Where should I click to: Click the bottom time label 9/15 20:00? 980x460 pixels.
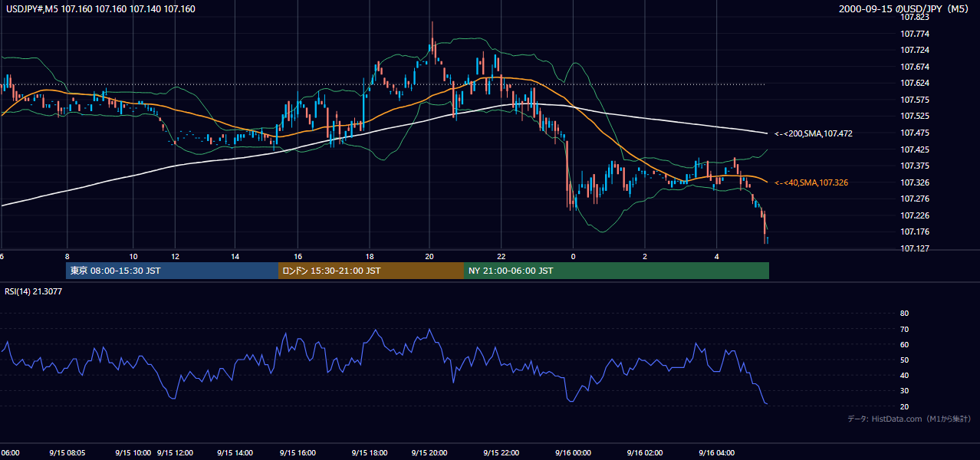[x=429, y=453]
